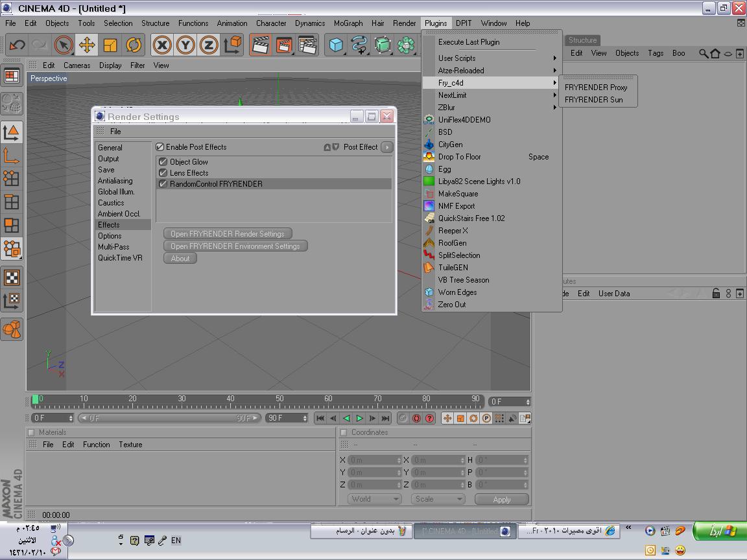Toggle Y axis lock
Screen dimensions: 747x560
pos(185,45)
